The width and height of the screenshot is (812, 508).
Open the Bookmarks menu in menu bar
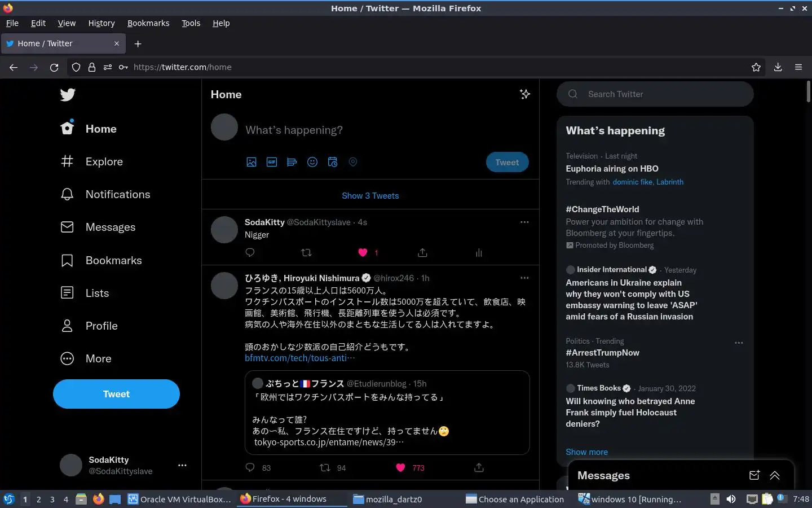(x=148, y=23)
